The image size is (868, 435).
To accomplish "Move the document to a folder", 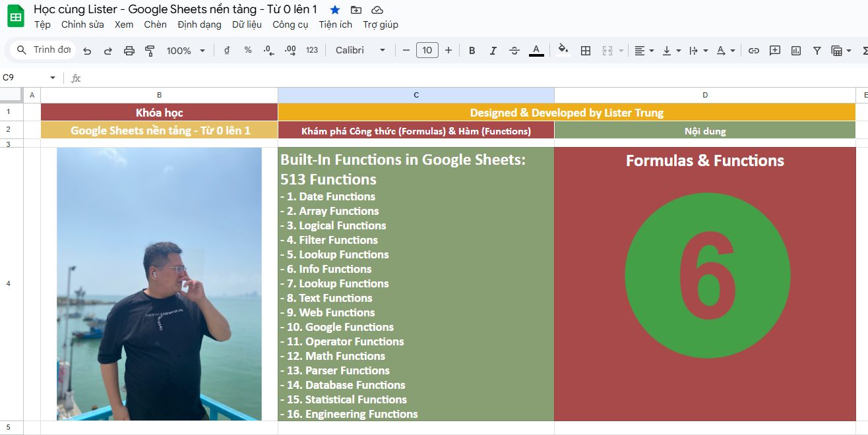I will point(356,10).
